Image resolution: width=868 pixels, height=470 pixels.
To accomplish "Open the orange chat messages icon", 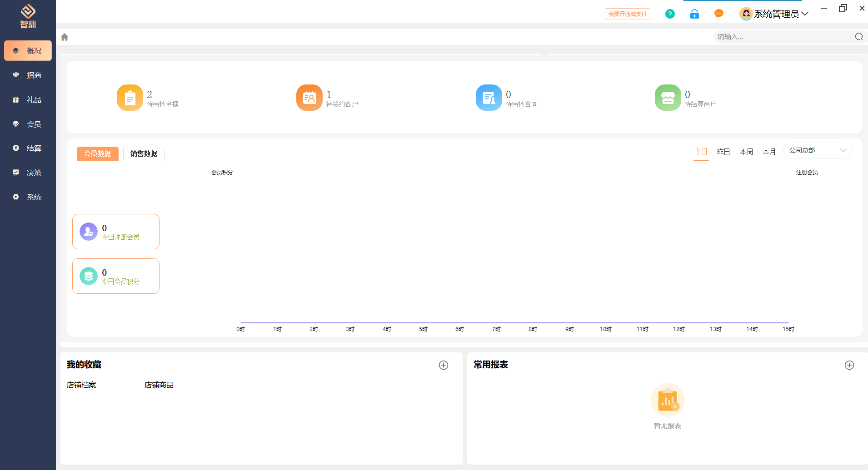I will (718, 14).
